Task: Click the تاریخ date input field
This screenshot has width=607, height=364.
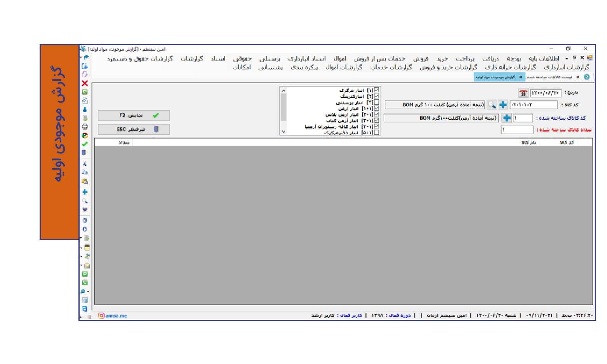Action: 546,93
